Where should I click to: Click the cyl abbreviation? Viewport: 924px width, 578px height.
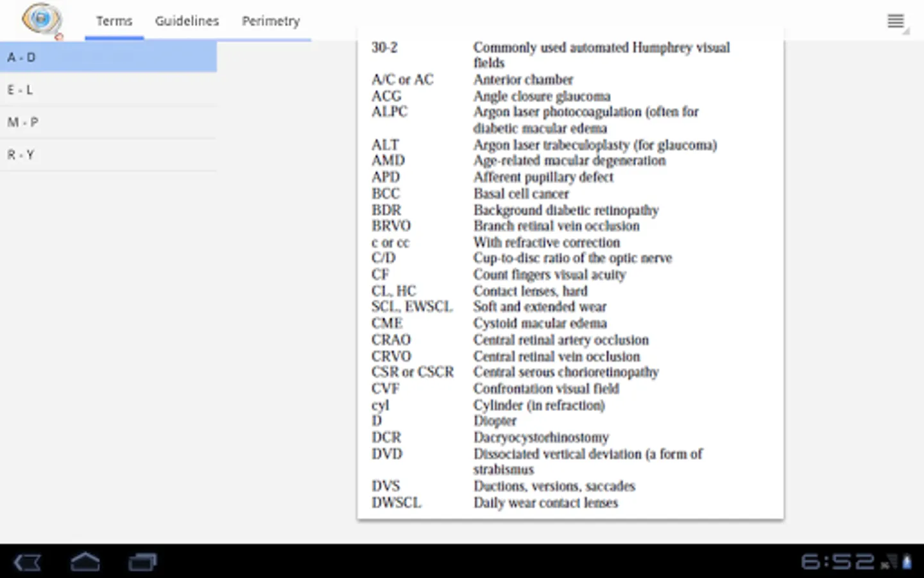(380, 406)
